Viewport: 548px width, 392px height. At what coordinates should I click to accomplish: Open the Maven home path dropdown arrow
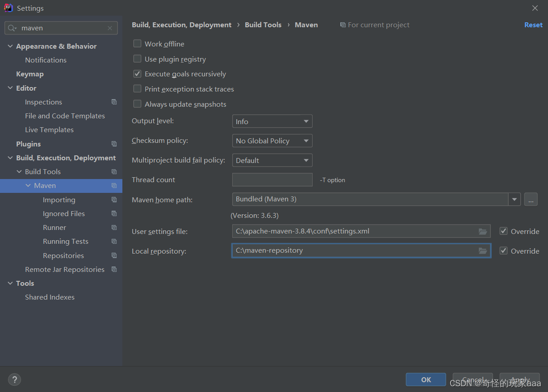tap(515, 199)
